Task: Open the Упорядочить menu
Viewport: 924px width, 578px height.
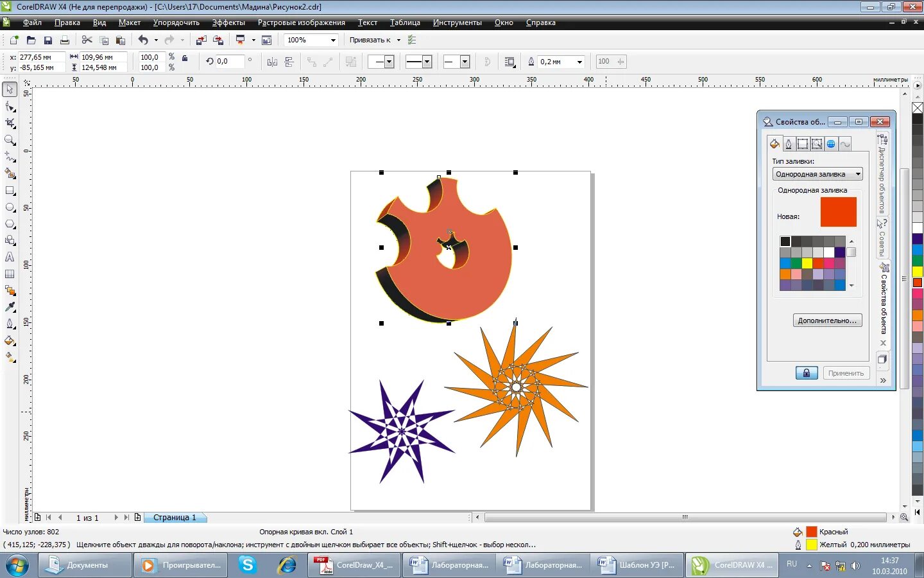Action: tap(176, 22)
